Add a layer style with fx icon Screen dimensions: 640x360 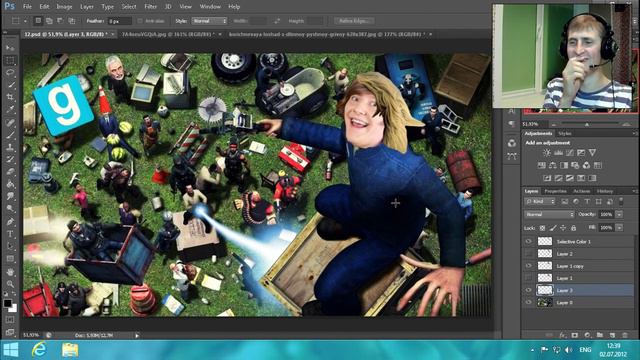562,335
